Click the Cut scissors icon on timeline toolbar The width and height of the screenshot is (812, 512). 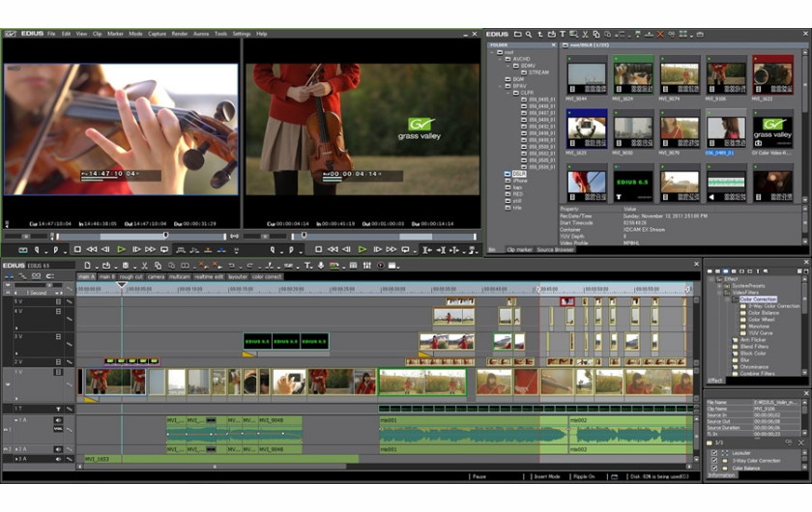(144, 266)
